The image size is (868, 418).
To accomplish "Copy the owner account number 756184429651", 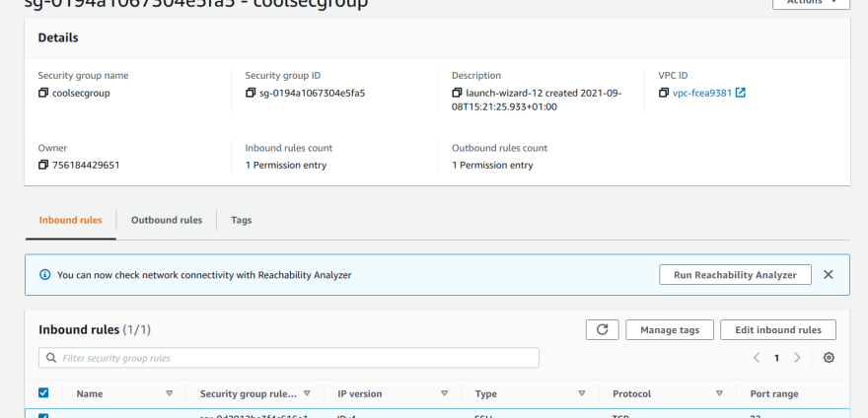I will tap(43, 165).
